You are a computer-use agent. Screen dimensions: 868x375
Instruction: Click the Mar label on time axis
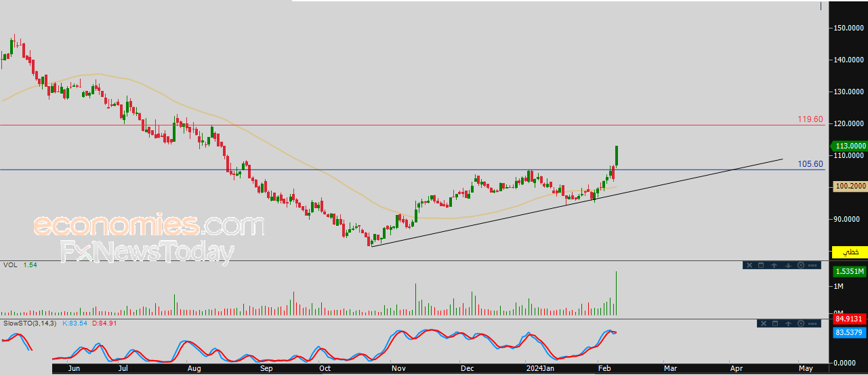click(670, 369)
